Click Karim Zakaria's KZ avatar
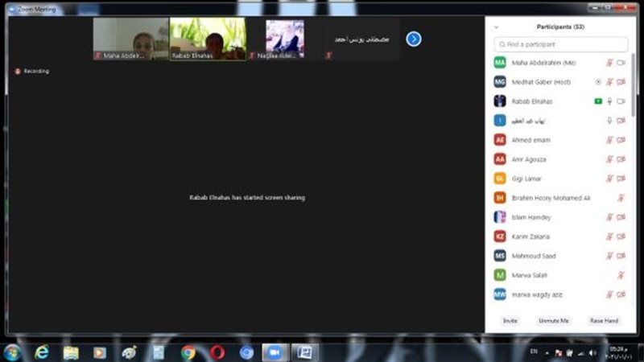The width and height of the screenshot is (644, 362). pos(500,237)
